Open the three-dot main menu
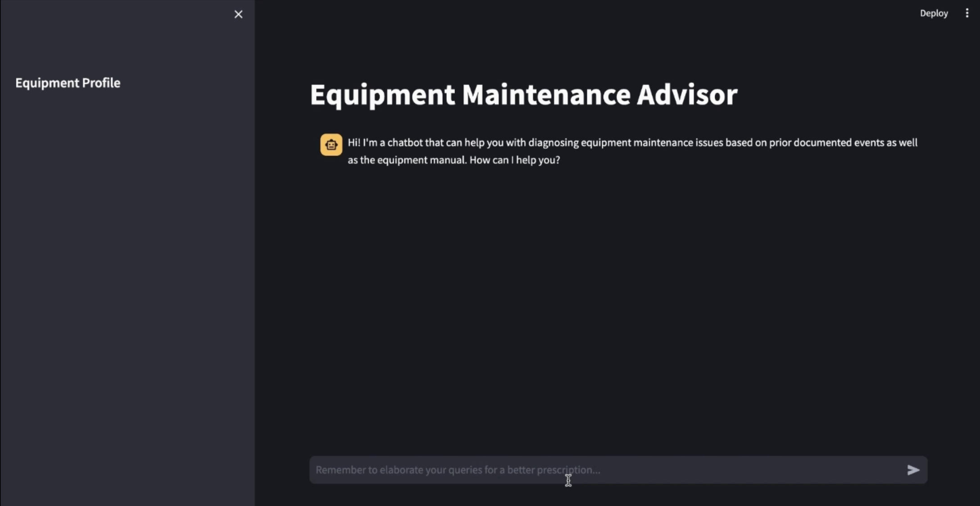This screenshot has width=980, height=506. [966, 13]
